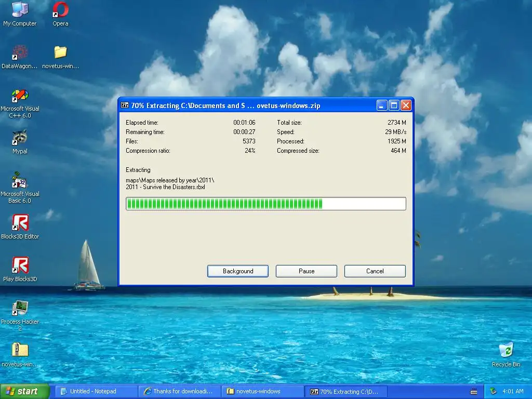Click the Remaining time value 00:00:27
This screenshot has width=532, height=399.
(244, 132)
